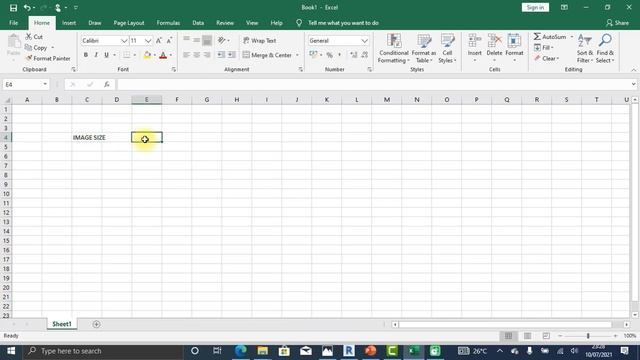Toggle Bold formatting

click(x=86, y=55)
